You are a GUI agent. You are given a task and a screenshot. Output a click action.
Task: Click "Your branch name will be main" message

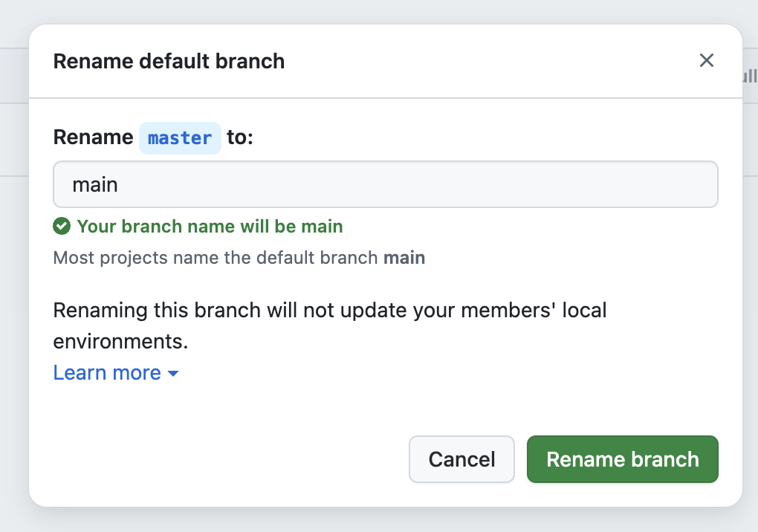point(210,226)
